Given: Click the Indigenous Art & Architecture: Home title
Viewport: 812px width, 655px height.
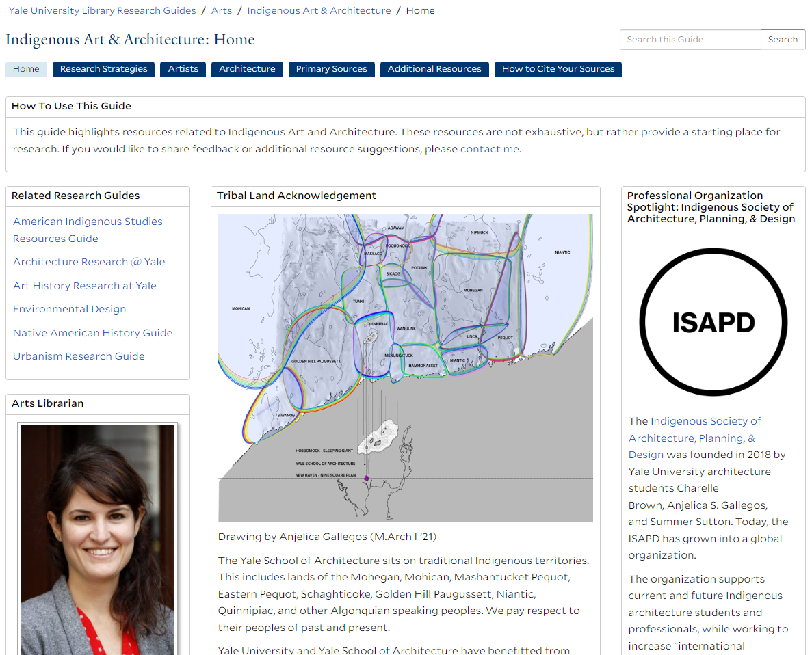Looking at the screenshot, I should point(130,40).
